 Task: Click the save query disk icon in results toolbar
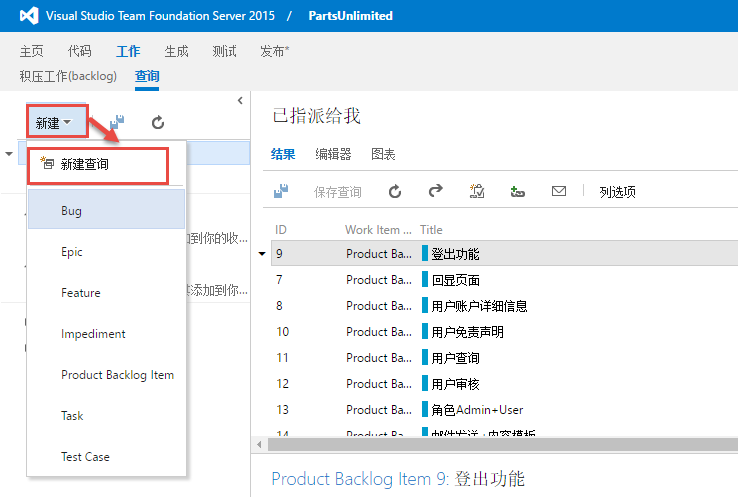pyautogui.click(x=281, y=191)
